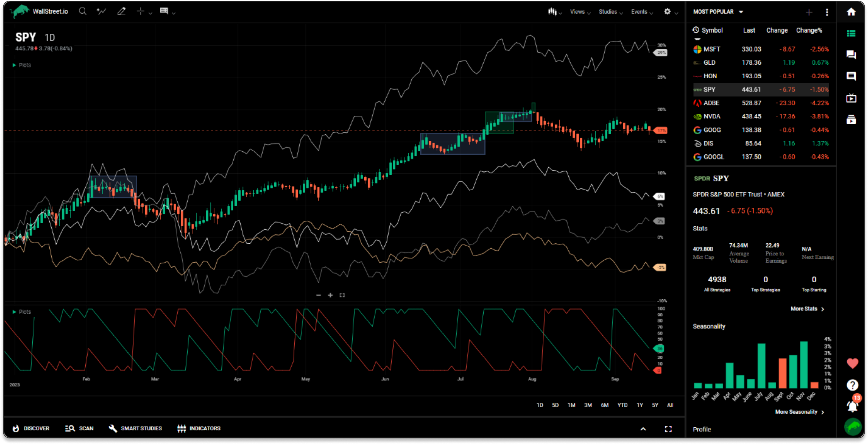The height and width of the screenshot is (444, 868).
Task: Go to the home icon
Action: point(851,12)
